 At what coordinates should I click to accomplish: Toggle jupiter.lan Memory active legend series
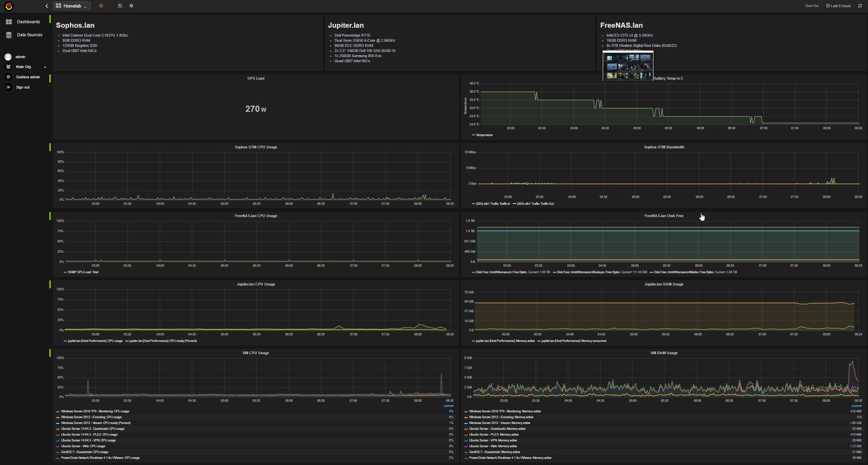505,341
